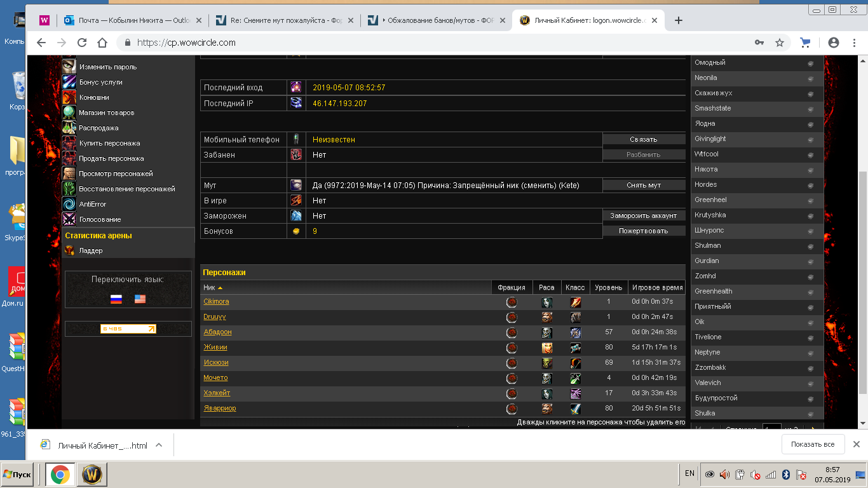The image size is (868, 488).
Task: Bookmark this page with the star icon
Action: 780,43
